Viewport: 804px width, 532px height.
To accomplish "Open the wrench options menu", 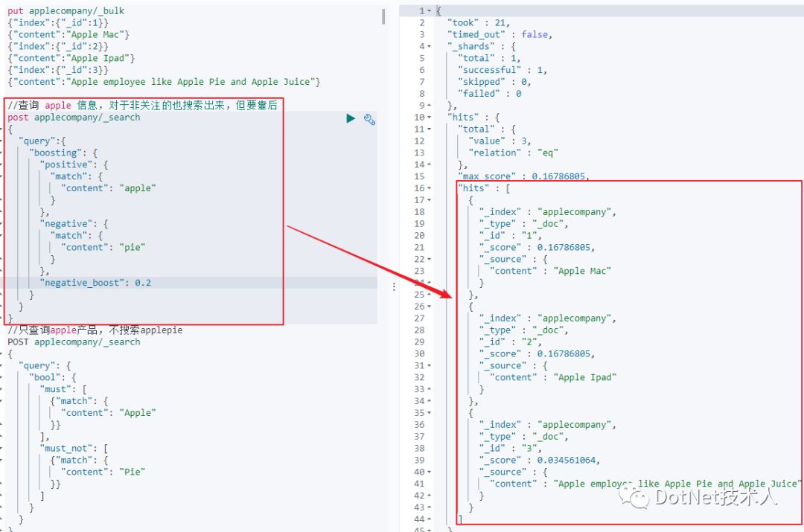I will coord(369,119).
